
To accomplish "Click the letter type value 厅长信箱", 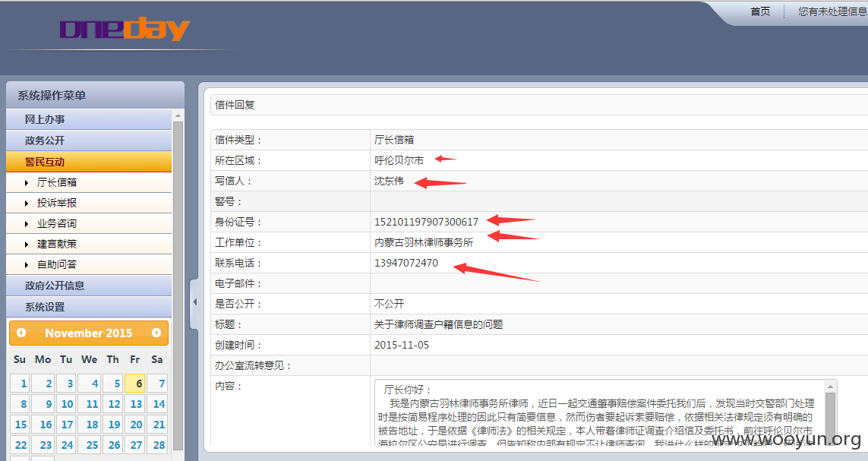I will [394, 140].
